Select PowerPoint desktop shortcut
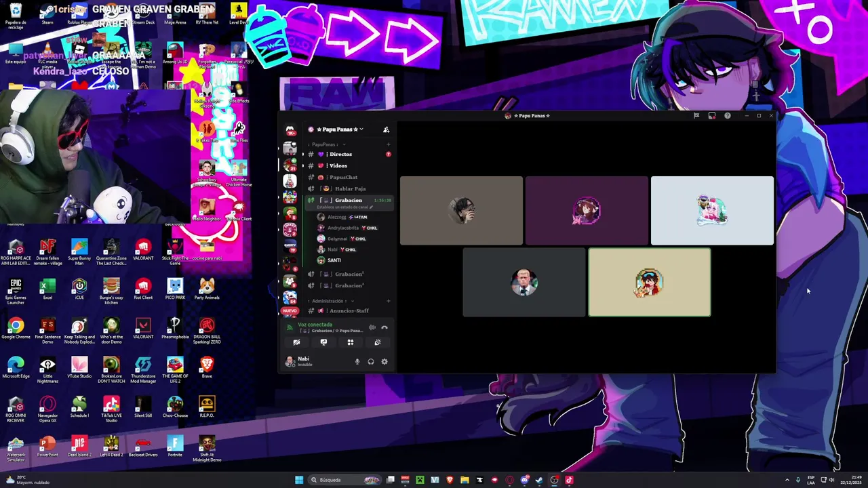Image resolution: width=868 pixels, height=488 pixels. pyautogui.click(x=47, y=447)
